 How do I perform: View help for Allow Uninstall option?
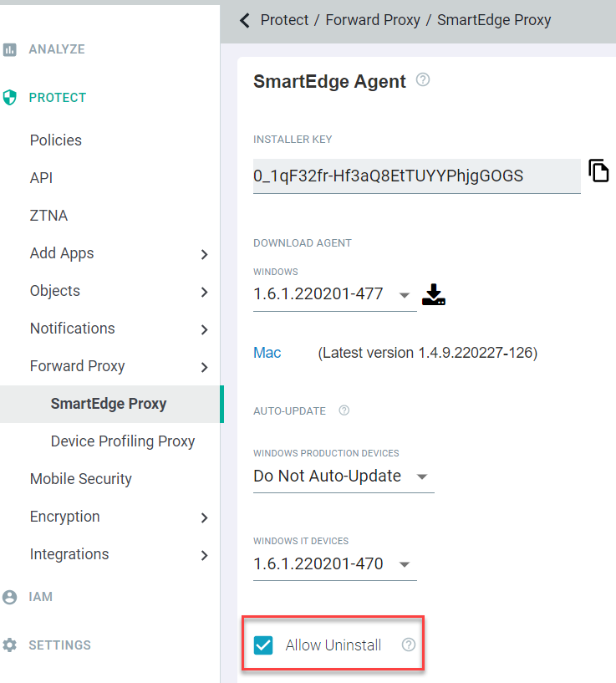407,645
